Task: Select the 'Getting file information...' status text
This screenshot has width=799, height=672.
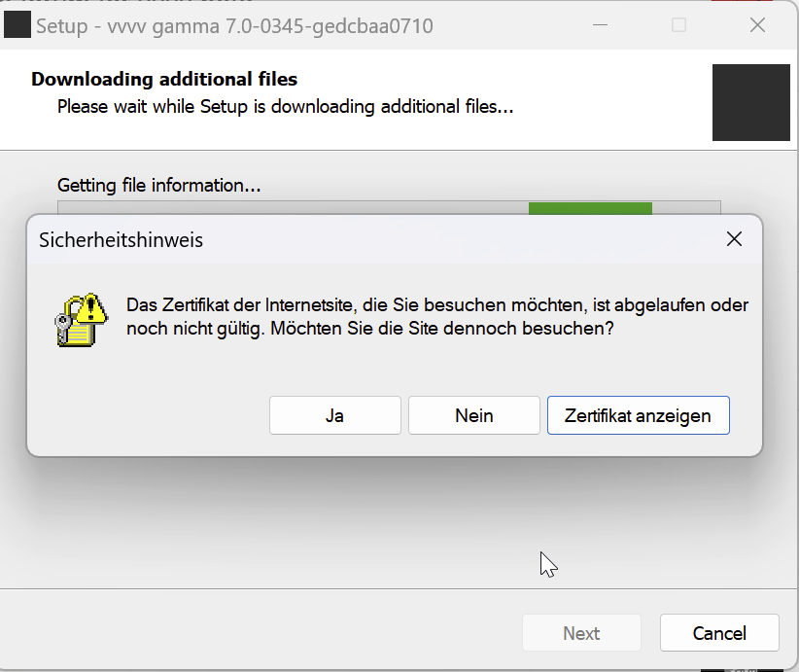Action: 159,185
